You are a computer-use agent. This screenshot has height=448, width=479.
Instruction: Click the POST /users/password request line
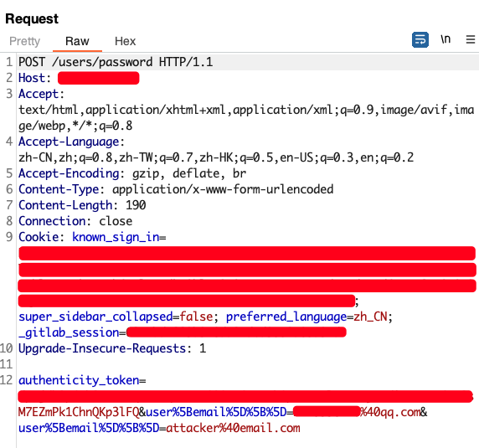tap(116, 62)
